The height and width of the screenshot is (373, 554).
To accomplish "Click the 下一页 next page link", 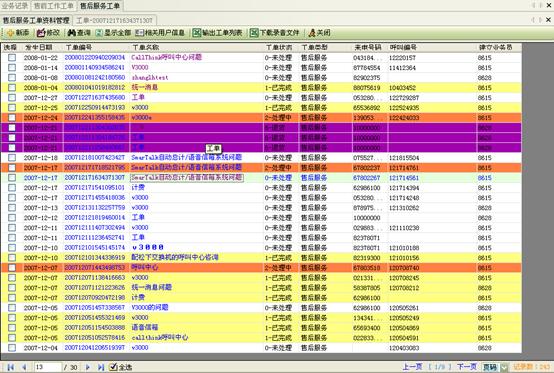I will [467, 367].
